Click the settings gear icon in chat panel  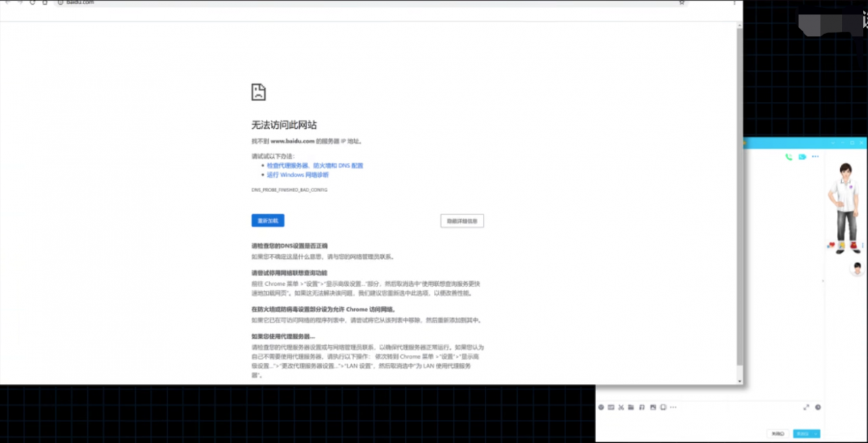point(818,407)
